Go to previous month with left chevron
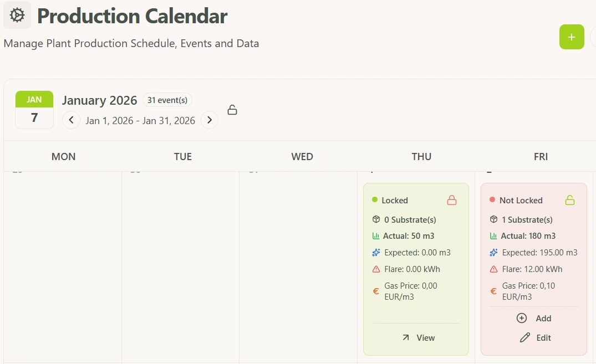Viewport: 596px width, 364px height. (x=71, y=120)
